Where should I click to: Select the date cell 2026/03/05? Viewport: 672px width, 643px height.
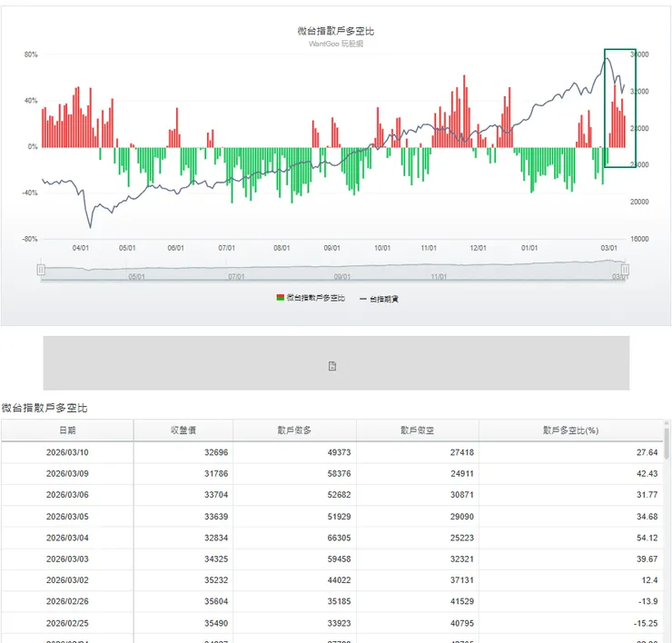(x=67, y=517)
